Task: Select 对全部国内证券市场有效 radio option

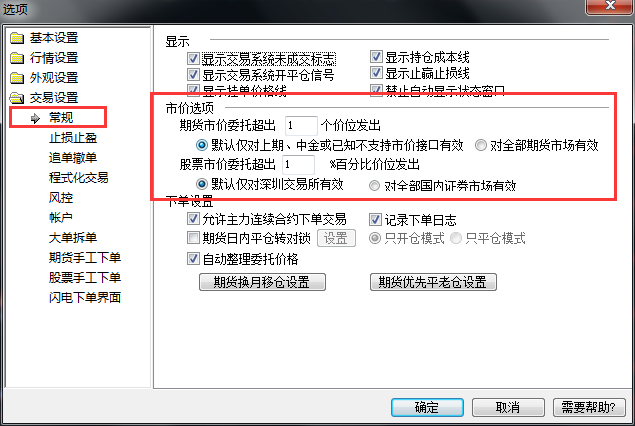Action: coord(374,185)
